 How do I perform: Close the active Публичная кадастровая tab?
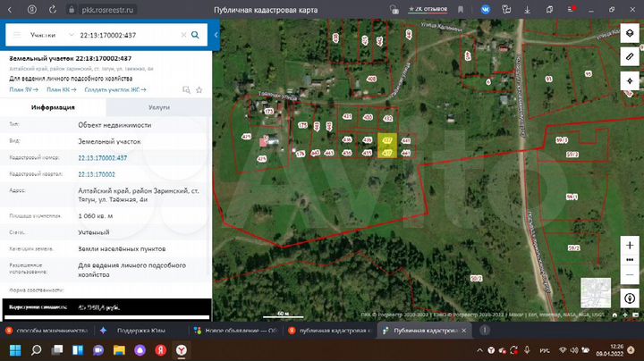464,331
